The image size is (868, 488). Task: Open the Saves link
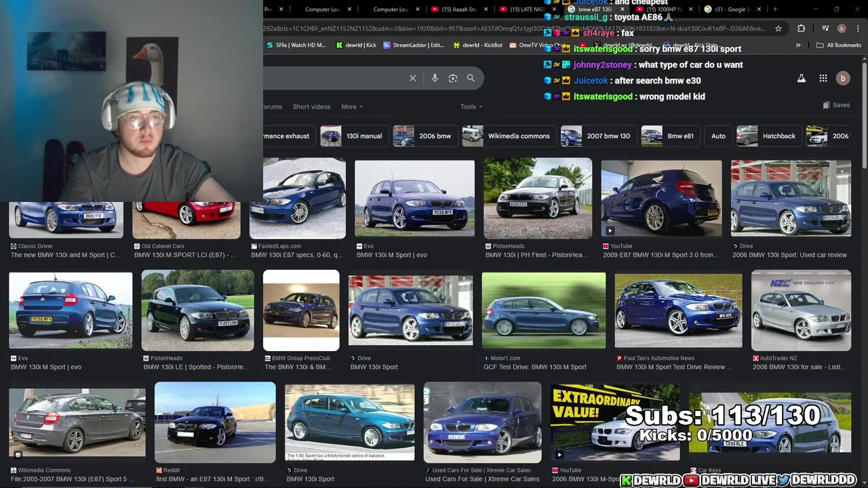point(836,105)
